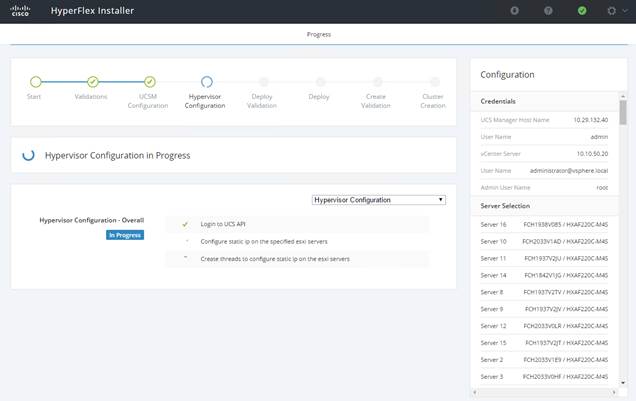Click spinner beside Hypervisor Configuration in Progress
Screen dimensions: 636x401
coord(28,155)
